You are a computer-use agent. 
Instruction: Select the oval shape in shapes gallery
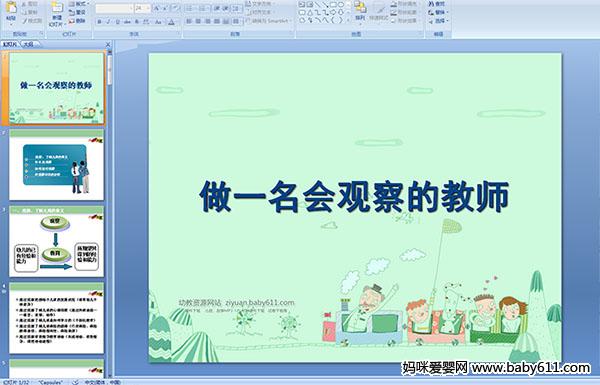tap(341, 5)
